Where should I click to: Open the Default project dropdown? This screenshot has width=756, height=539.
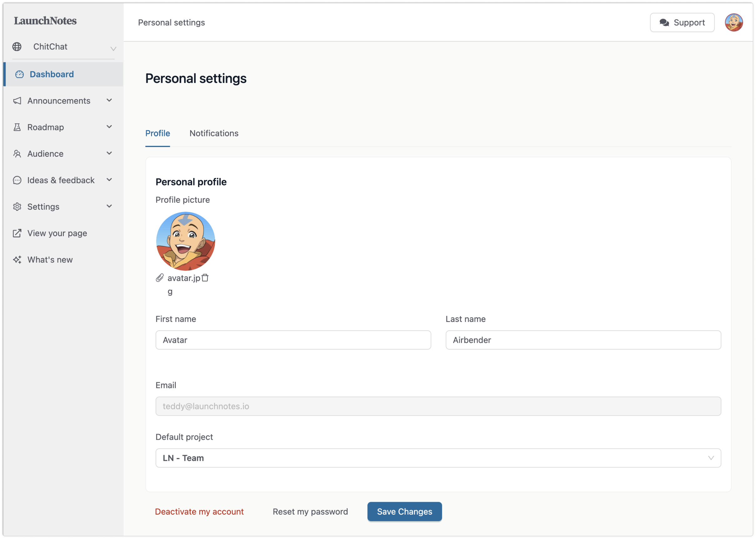(x=438, y=458)
